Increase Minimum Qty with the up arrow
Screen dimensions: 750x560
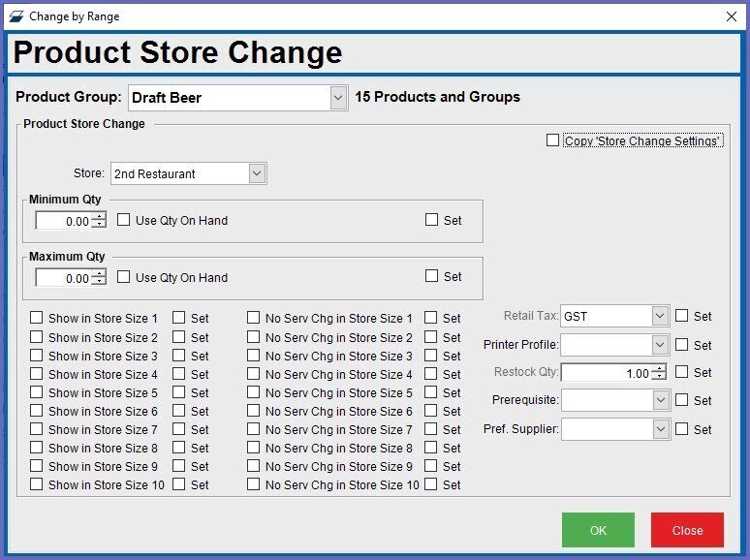99,216
